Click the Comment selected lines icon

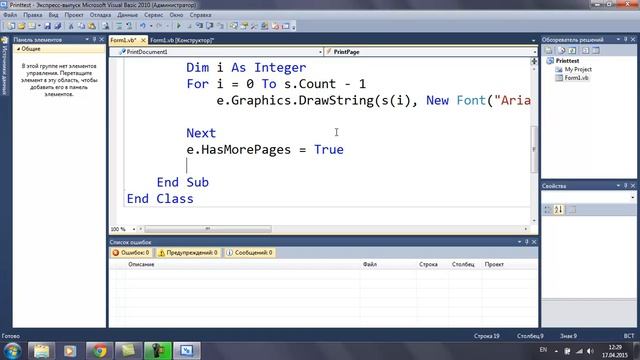point(119,26)
